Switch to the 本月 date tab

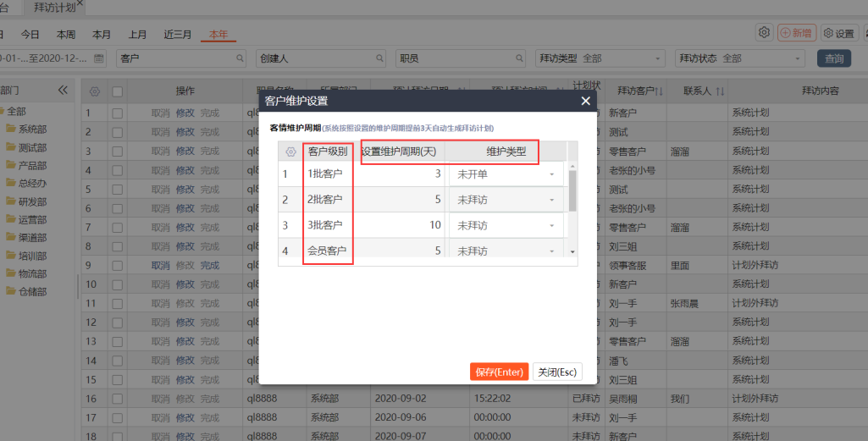[x=102, y=35]
